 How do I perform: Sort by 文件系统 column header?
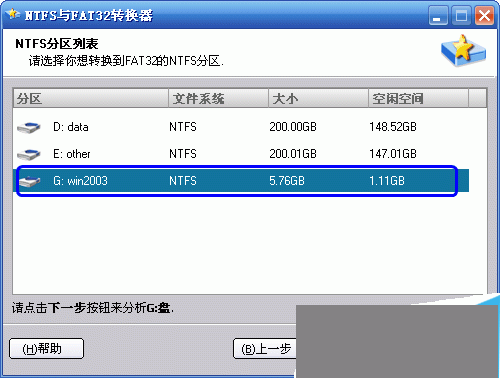[x=218, y=98]
